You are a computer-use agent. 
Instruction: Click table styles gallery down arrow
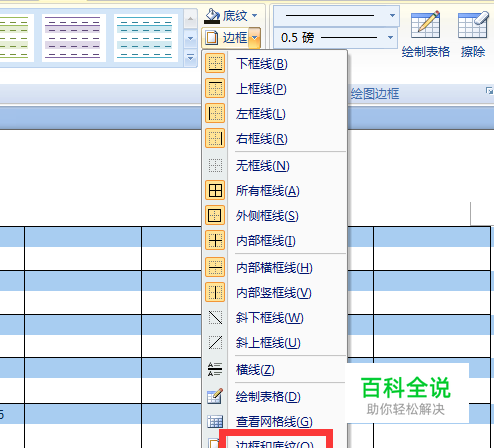[x=190, y=39]
